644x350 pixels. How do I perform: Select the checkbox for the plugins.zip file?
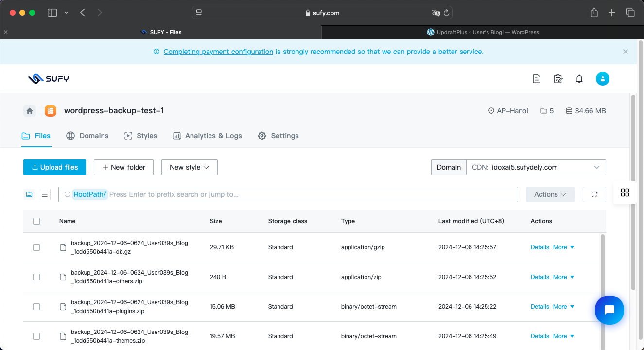click(36, 307)
